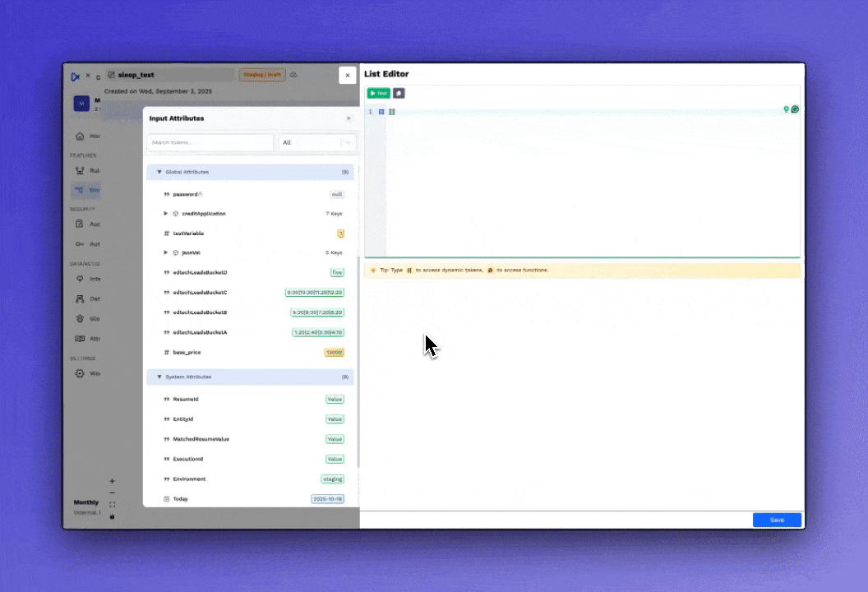Select the base_price attribute
The width and height of the screenshot is (868, 592).
click(x=187, y=353)
